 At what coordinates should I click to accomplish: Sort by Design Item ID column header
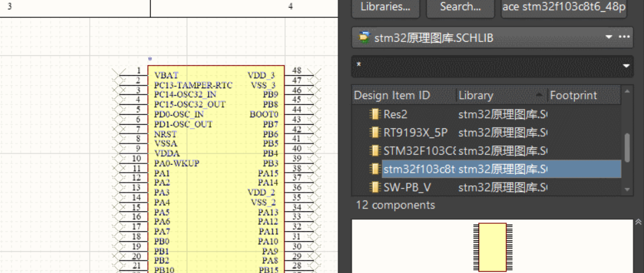tap(403, 95)
